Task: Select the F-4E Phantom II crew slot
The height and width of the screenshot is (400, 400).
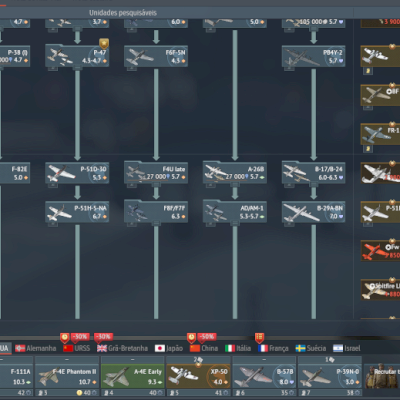Action: [67, 376]
